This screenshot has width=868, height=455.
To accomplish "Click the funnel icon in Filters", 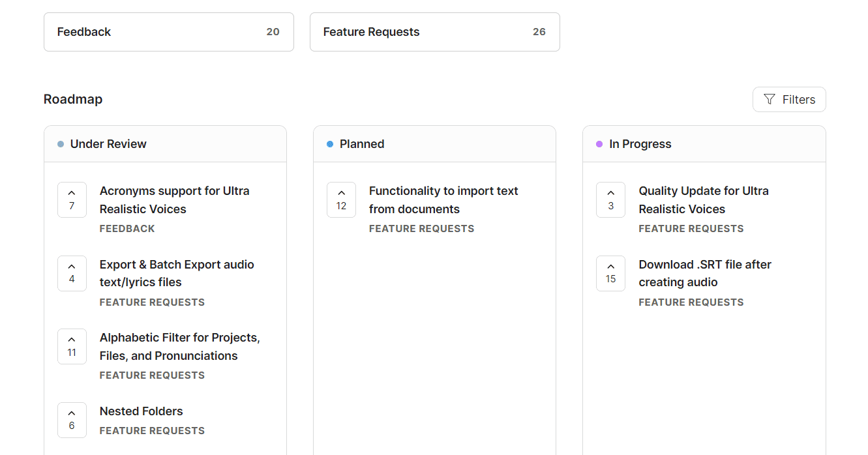I will pyautogui.click(x=770, y=99).
